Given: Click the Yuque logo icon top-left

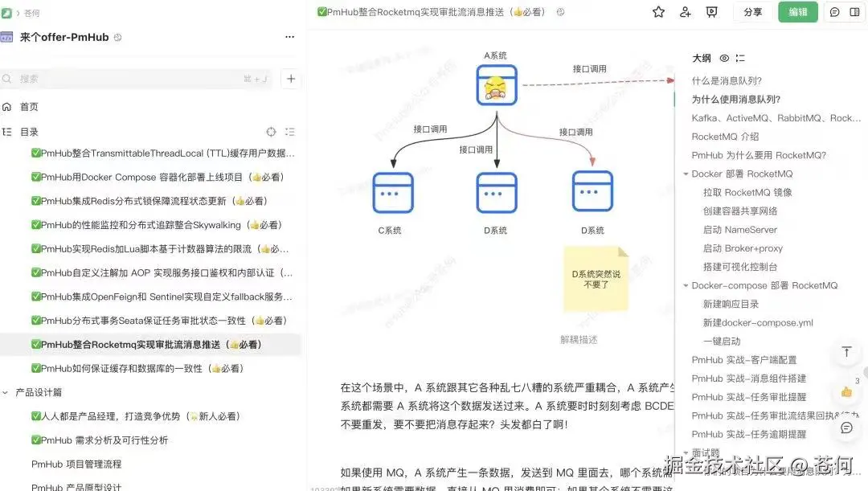Looking at the screenshot, I should tap(6, 12).
